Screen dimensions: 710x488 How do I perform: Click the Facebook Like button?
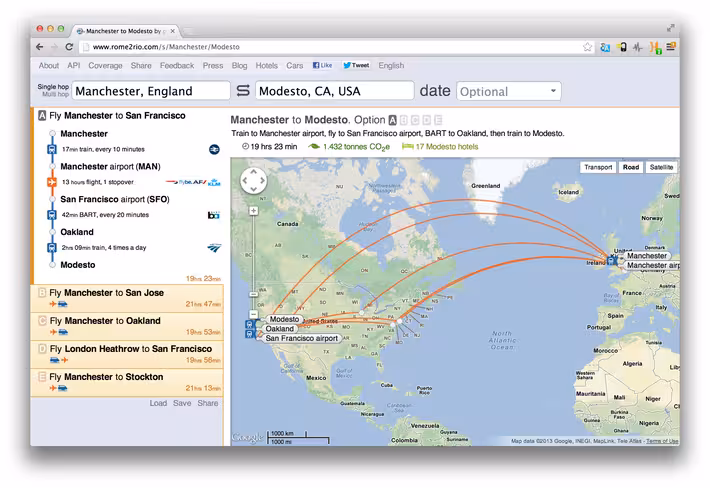click(x=322, y=65)
